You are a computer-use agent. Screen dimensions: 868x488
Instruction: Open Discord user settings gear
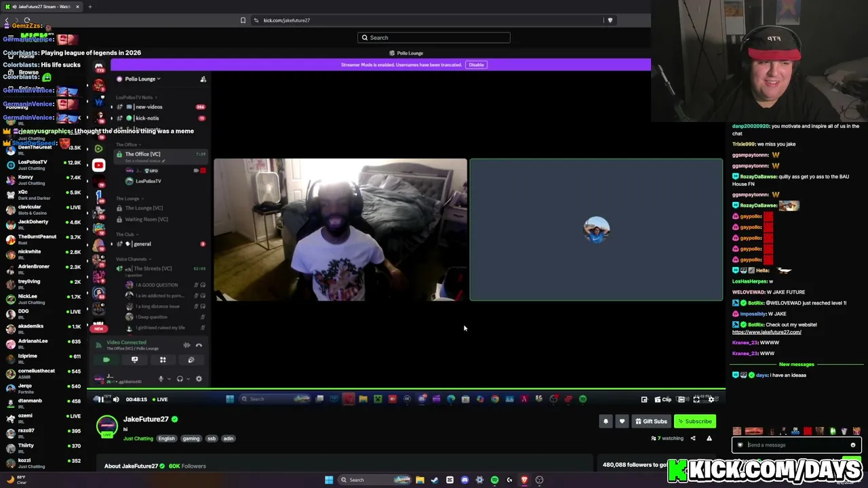pyautogui.click(x=199, y=379)
